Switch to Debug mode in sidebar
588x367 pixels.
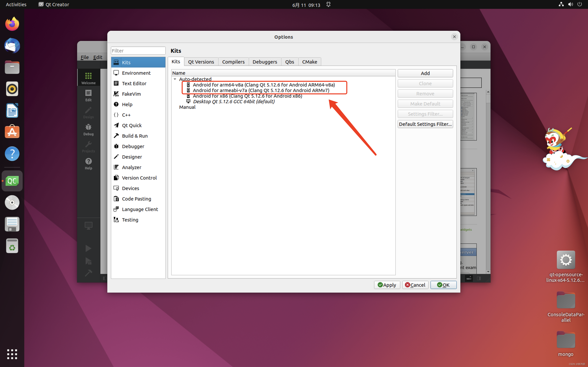click(x=88, y=130)
